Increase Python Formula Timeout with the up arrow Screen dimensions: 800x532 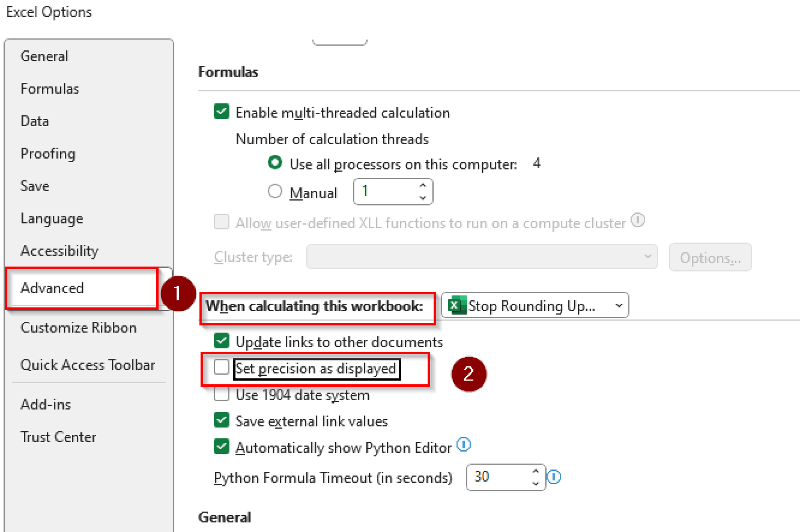(535, 471)
